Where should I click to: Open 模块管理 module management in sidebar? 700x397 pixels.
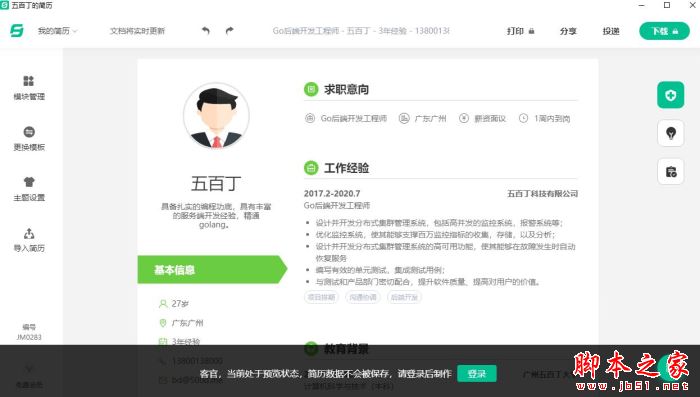29,88
